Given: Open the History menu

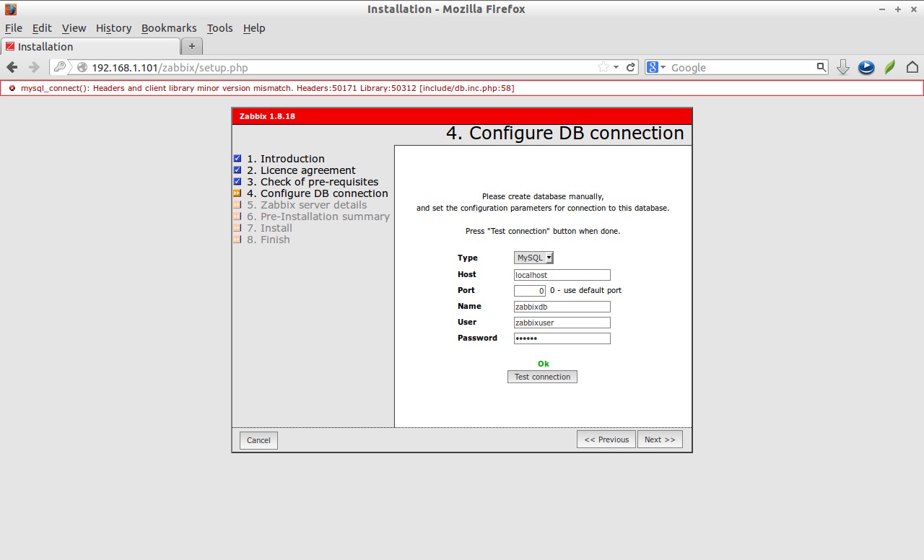Looking at the screenshot, I should coord(113,28).
